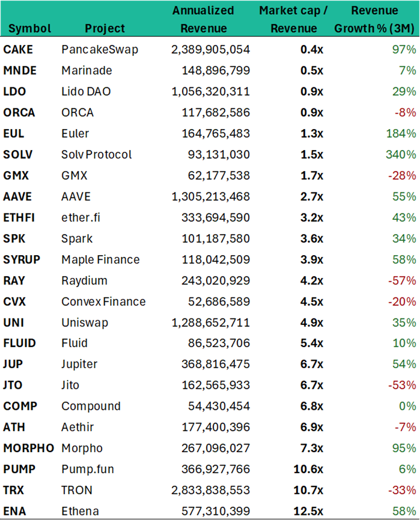
Task: Click the Pump.fun project cell
Action: click(88, 469)
